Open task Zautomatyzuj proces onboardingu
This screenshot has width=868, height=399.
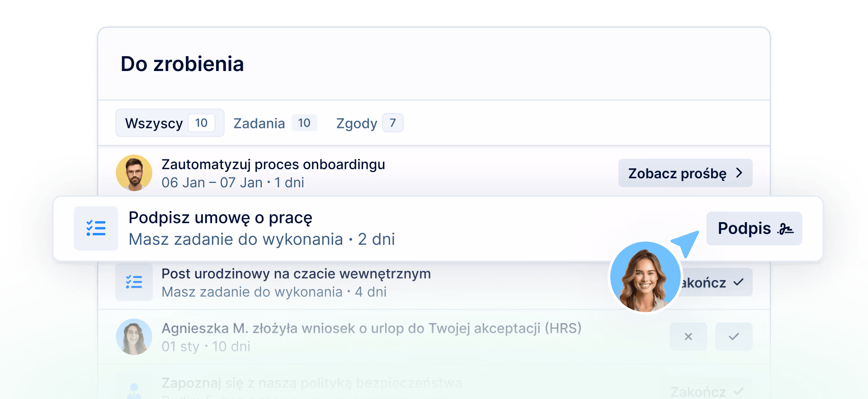pos(273,165)
